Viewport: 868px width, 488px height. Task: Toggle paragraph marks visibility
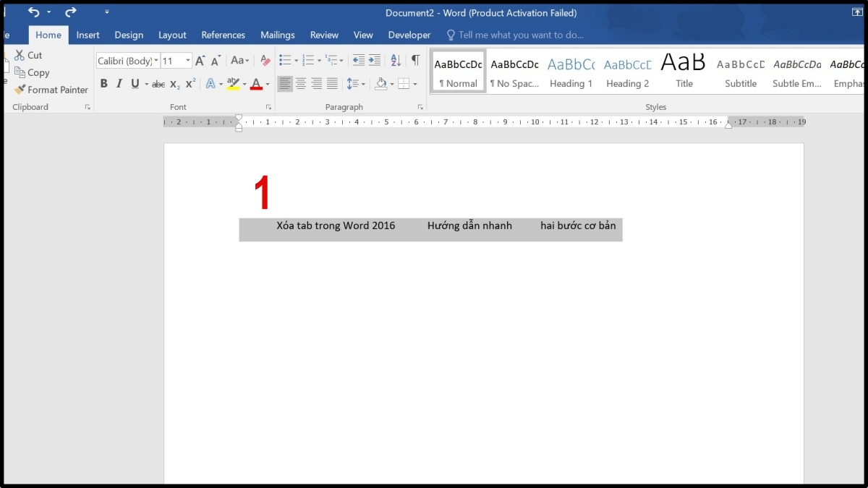tap(416, 61)
